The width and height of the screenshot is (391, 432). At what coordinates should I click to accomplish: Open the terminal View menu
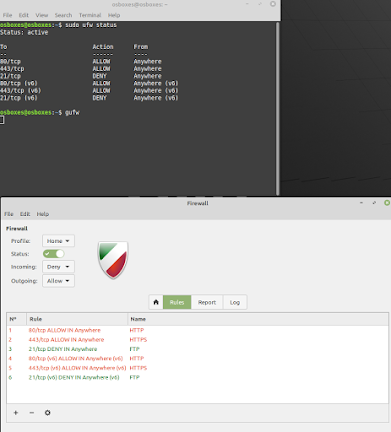[x=42, y=15]
